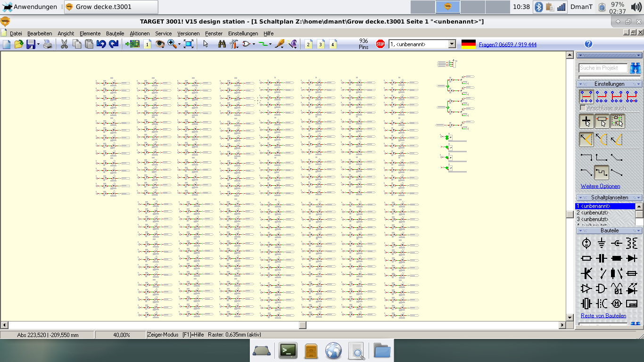Click the logic gate component icon
Image resolution: width=644 pixels, height=362 pixels.
[x=246, y=44]
